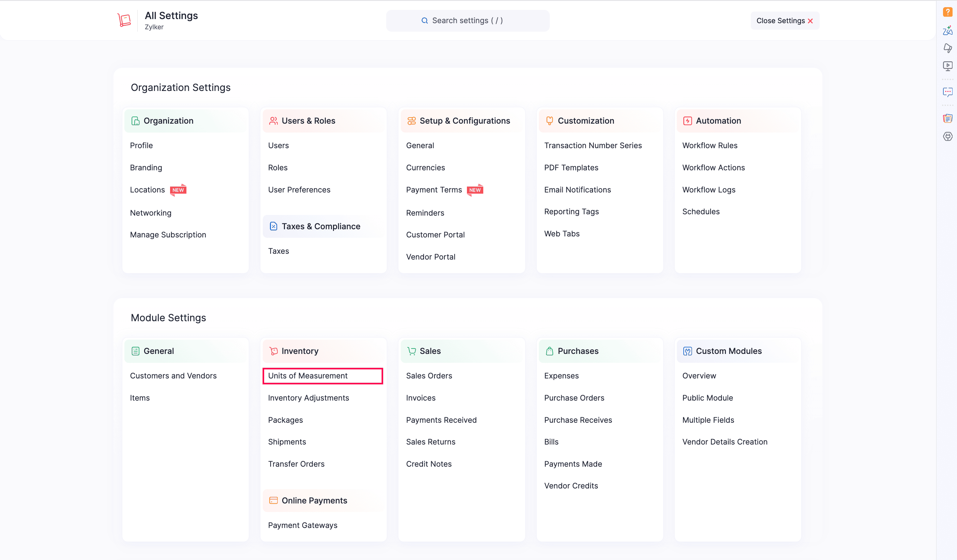Screen dimensions: 957x560
Task: Go to Payment Terms configuration
Action: tap(434, 189)
